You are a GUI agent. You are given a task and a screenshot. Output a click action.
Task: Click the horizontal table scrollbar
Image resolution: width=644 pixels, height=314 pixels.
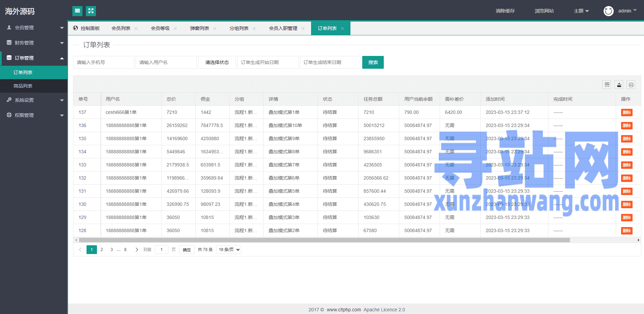[324, 240]
